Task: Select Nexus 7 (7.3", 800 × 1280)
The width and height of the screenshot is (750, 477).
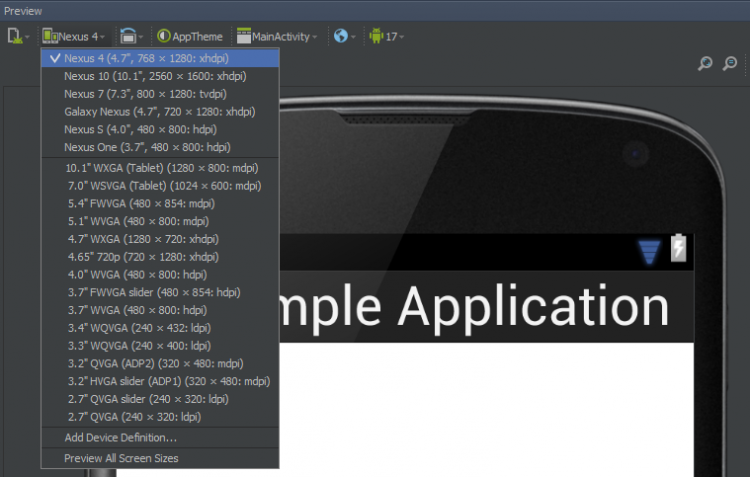Action: click(x=160, y=94)
